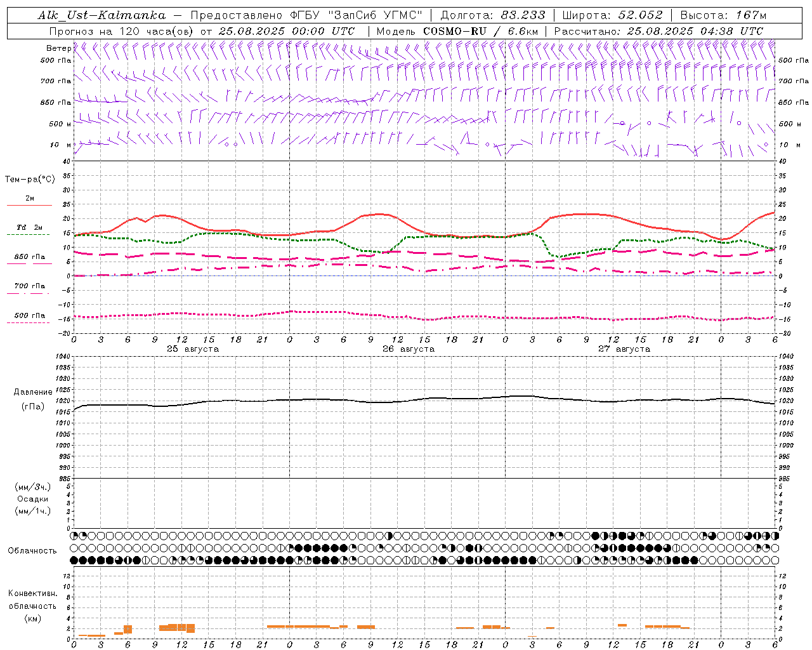This screenshot has width=812, height=650.
Task: Click the '(км)' convective cloud unit label
Action: (x=33, y=618)
